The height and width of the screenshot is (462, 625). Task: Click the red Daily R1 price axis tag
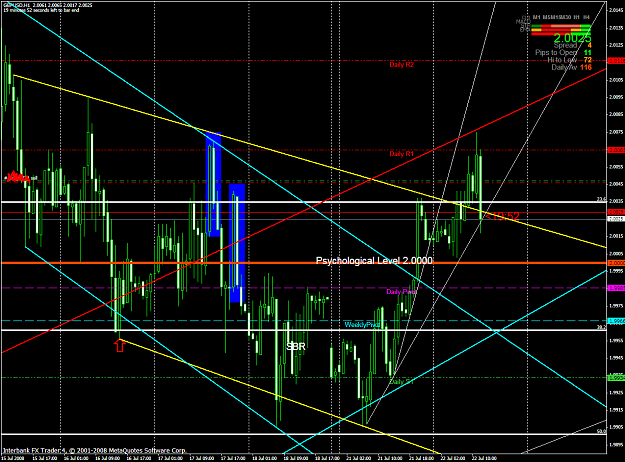click(616, 150)
